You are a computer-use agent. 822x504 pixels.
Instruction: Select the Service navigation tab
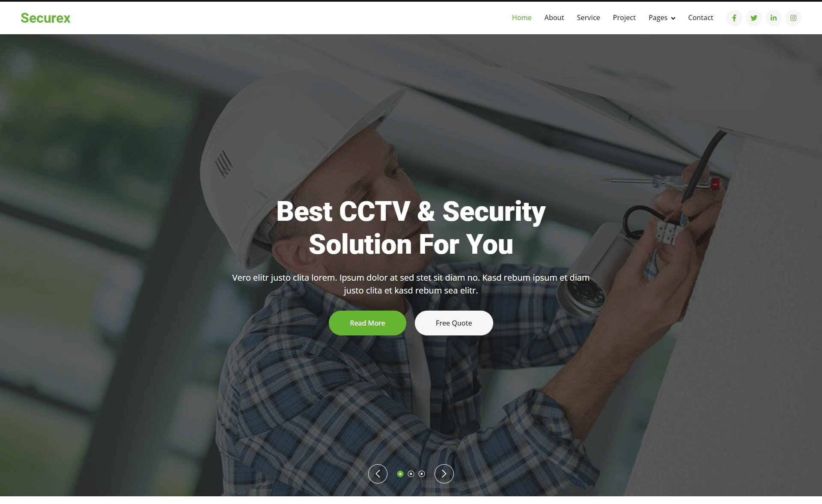point(588,18)
